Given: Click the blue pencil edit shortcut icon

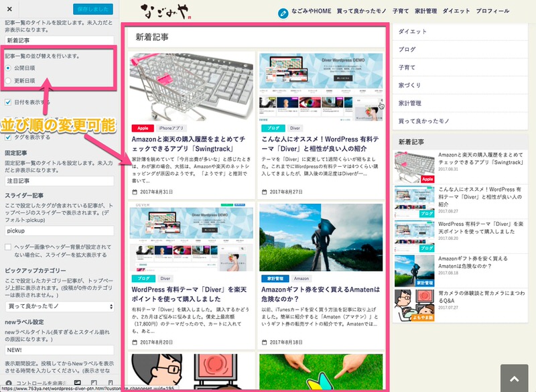Looking at the screenshot, I should pos(284,13).
